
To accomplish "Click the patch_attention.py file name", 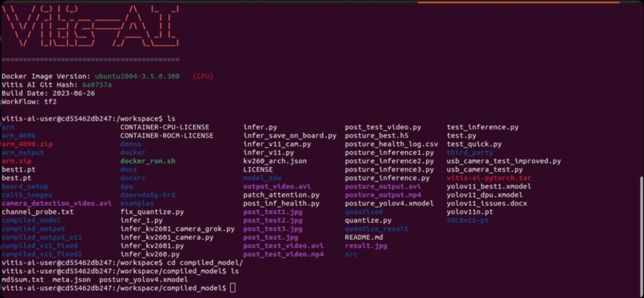I will tap(281, 195).
